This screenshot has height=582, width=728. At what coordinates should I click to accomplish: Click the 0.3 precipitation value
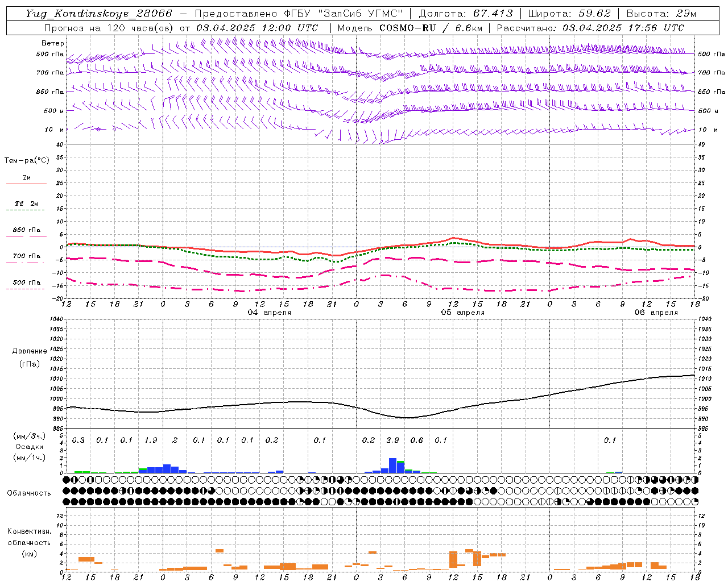pos(78,440)
